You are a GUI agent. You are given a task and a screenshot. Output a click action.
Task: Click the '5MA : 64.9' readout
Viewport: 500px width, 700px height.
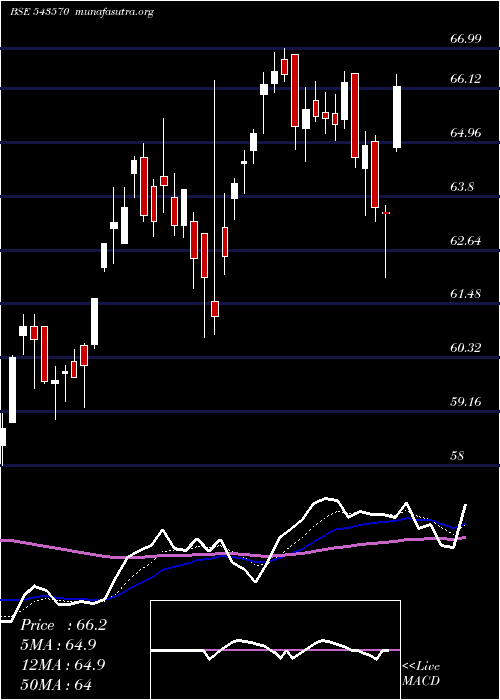[58, 645]
